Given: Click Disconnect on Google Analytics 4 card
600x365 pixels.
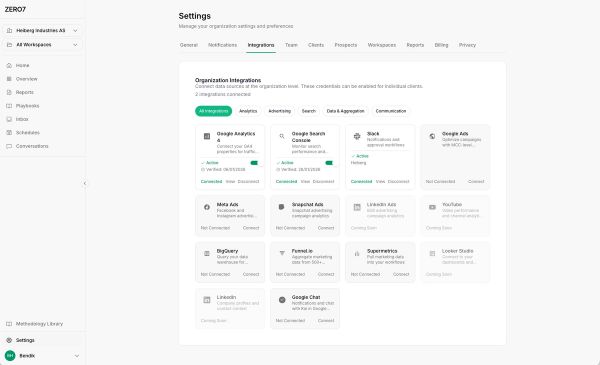Looking at the screenshot, I should 248,182.
